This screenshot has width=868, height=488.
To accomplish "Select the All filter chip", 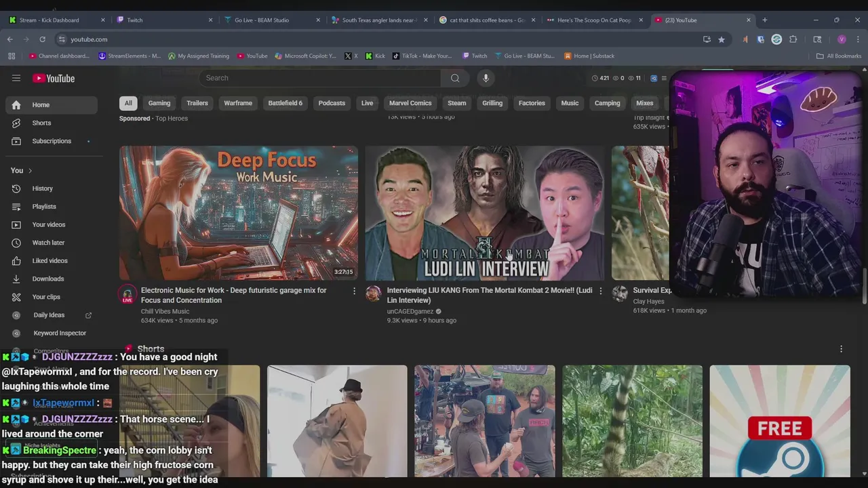I will click(x=128, y=103).
